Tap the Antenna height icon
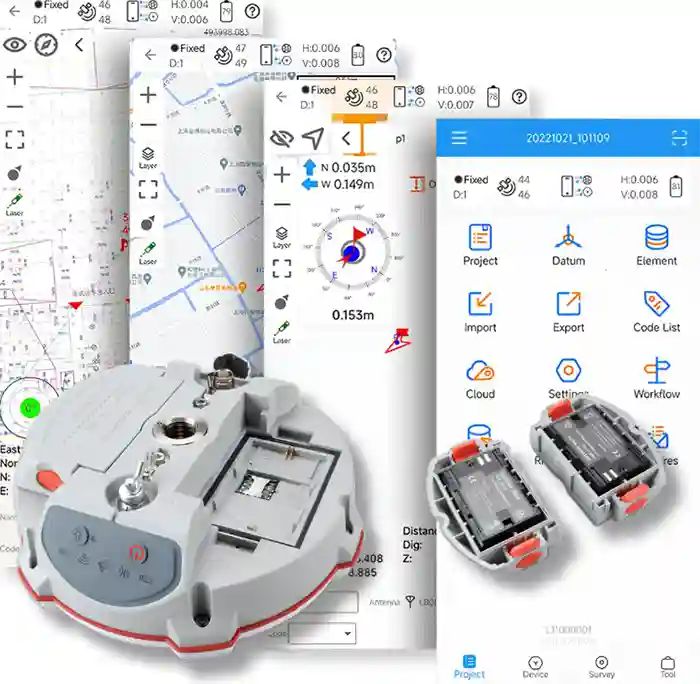Screen dimensions: 700x684 tap(410, 602)
